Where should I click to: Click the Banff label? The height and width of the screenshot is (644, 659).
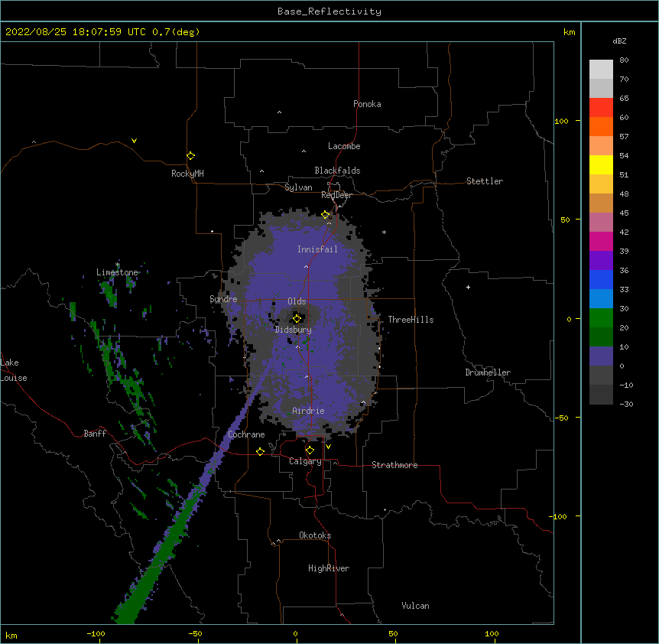tap(95, 434)
